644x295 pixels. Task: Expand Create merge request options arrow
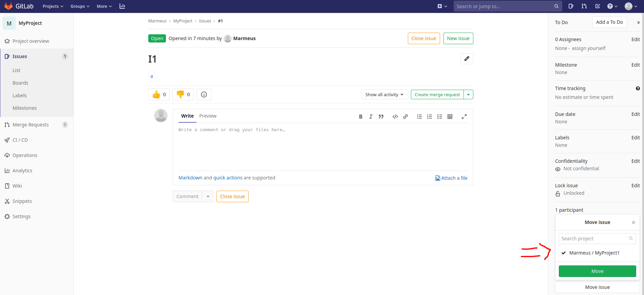click(x=468, y=94)
